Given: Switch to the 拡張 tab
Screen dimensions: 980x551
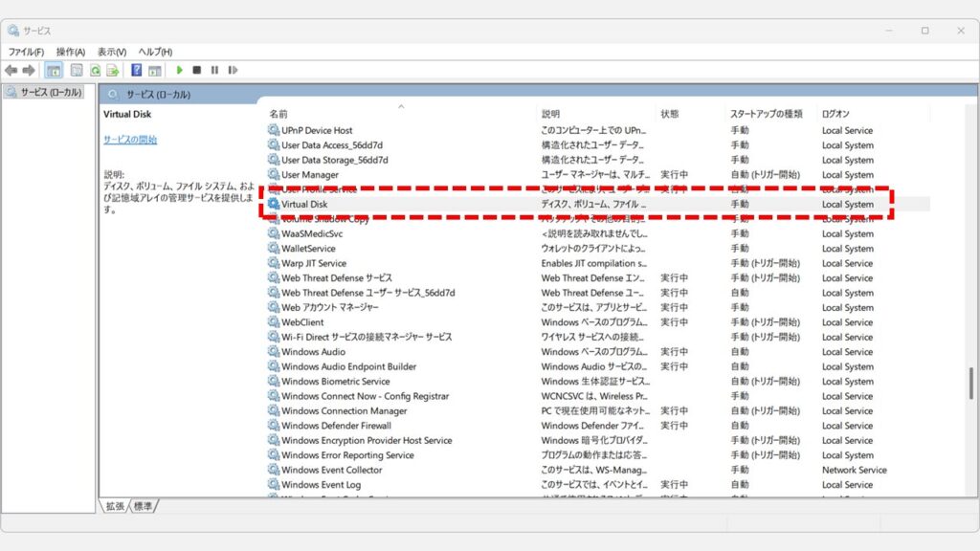Looking at the screenshot, I should [x=116, y=505].
